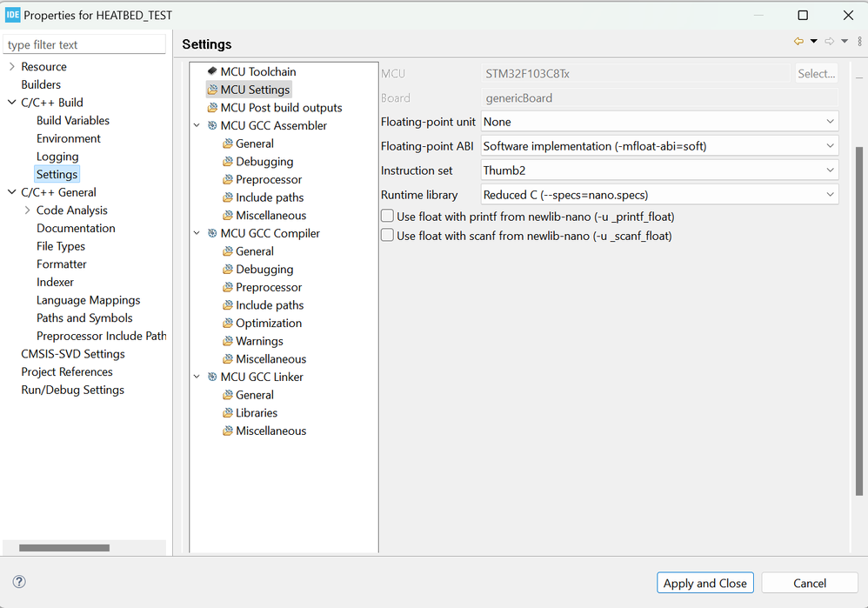Click the Apply and Close button
This screenshot has width=868, height=608.
[704, 583]
